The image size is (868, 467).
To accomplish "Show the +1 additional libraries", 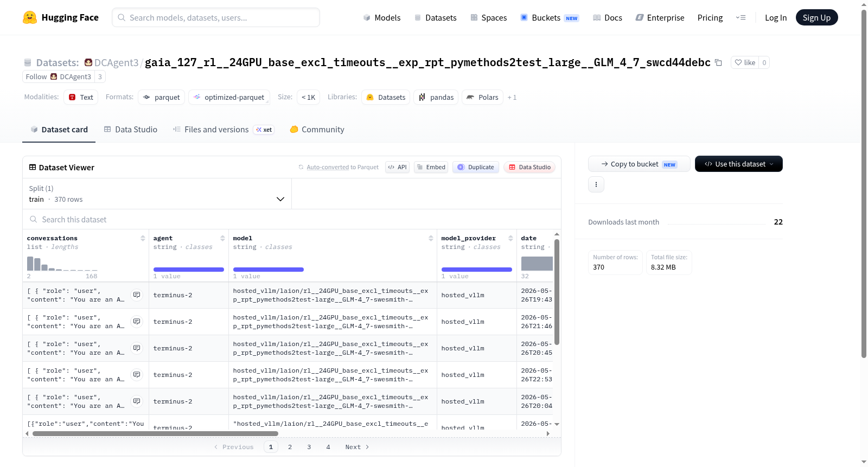I will point(512,97).
